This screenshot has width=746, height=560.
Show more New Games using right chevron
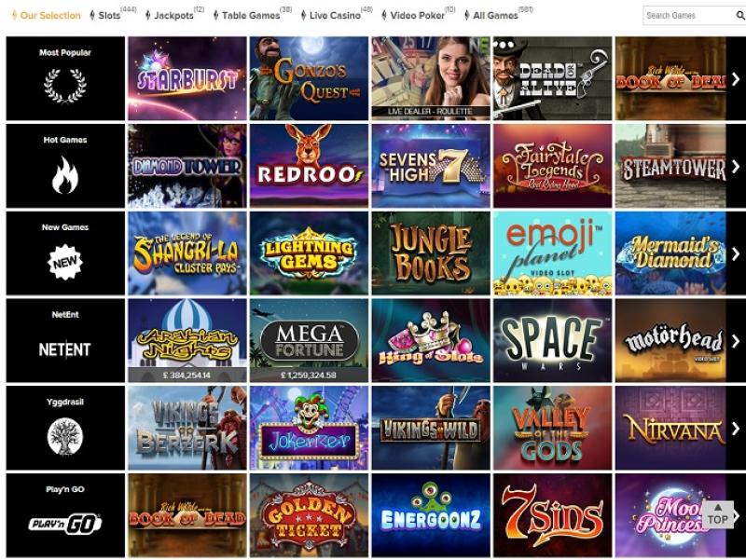pos(736,253)
